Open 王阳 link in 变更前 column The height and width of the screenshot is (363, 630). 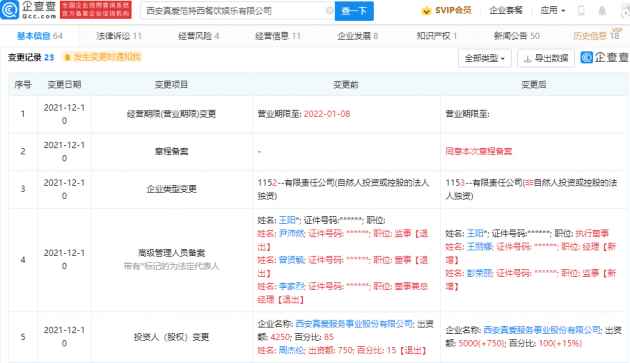[287, 220]
